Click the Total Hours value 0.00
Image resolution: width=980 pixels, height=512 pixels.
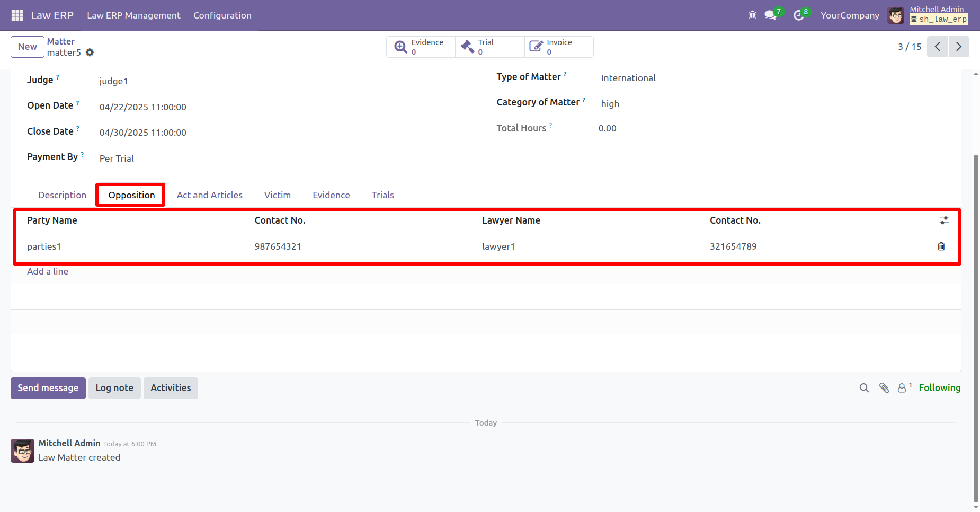pos(608,128)
